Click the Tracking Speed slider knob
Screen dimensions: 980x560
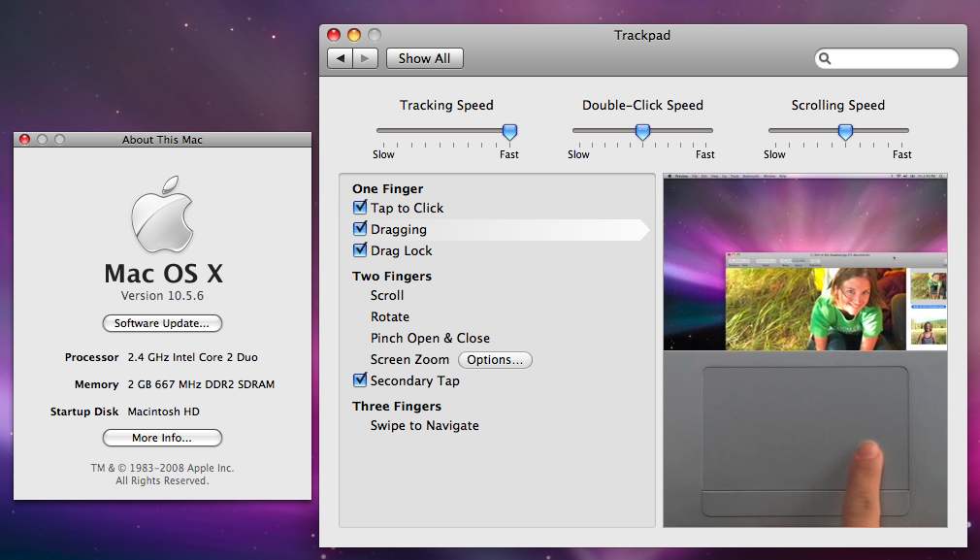pos(510,132)
